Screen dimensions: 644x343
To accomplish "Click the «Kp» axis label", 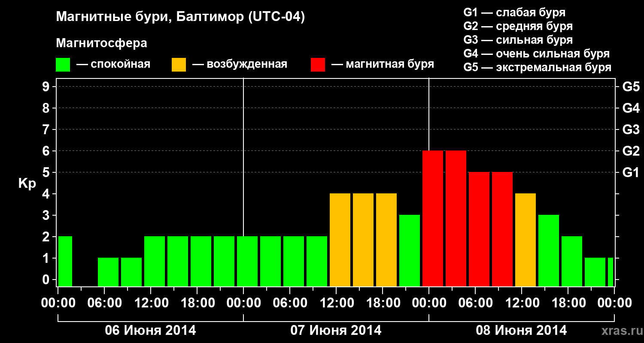I will 27,184.
